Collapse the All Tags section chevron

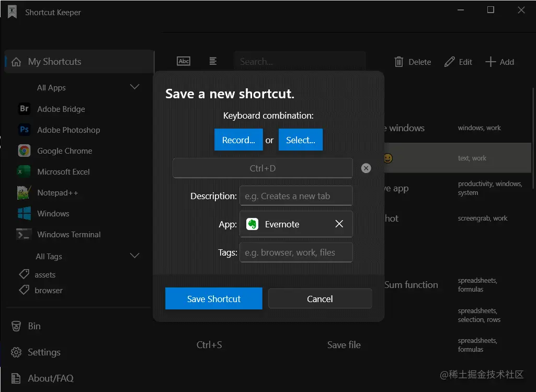(x=135, y=256)
